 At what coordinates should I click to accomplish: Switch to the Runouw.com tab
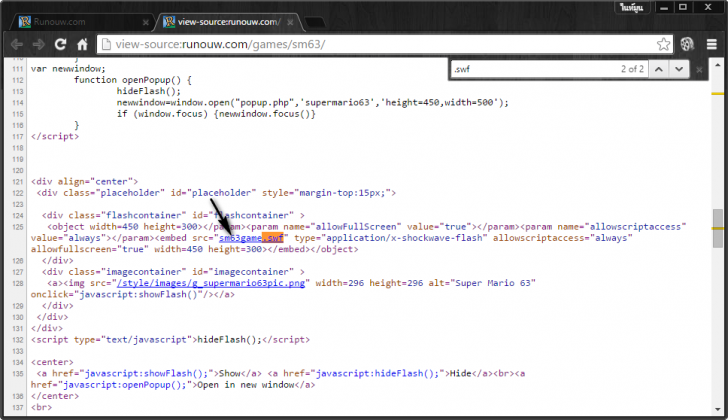[x=84, y=22]
